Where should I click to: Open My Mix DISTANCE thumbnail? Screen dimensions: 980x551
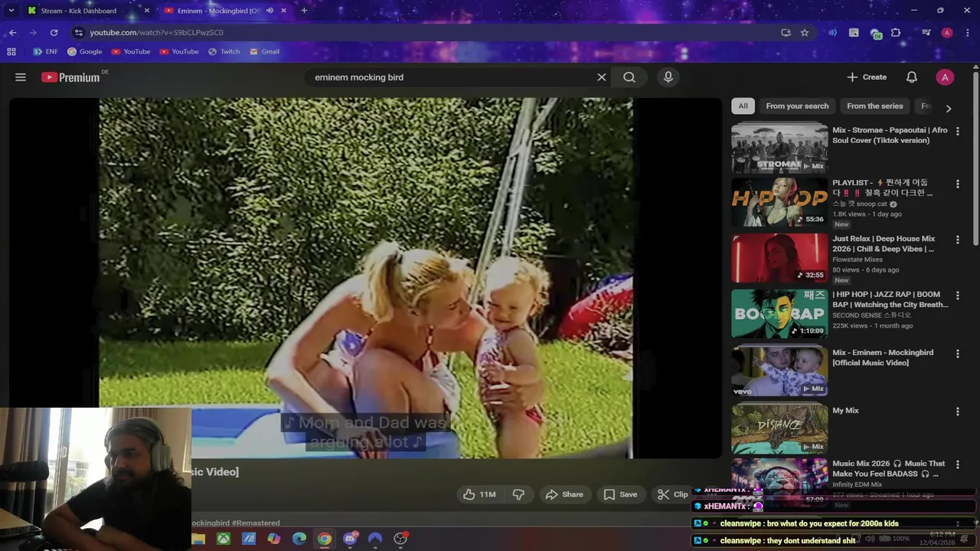point(779,429)
